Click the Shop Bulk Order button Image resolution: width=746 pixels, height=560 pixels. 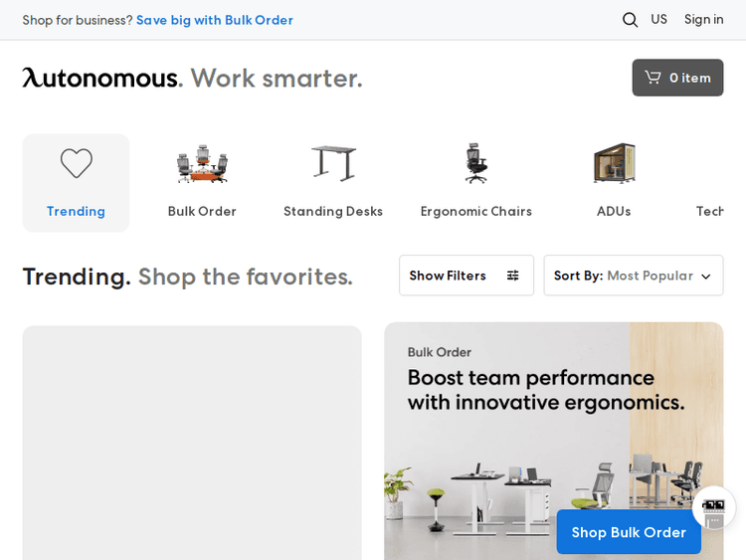[628, 532]
